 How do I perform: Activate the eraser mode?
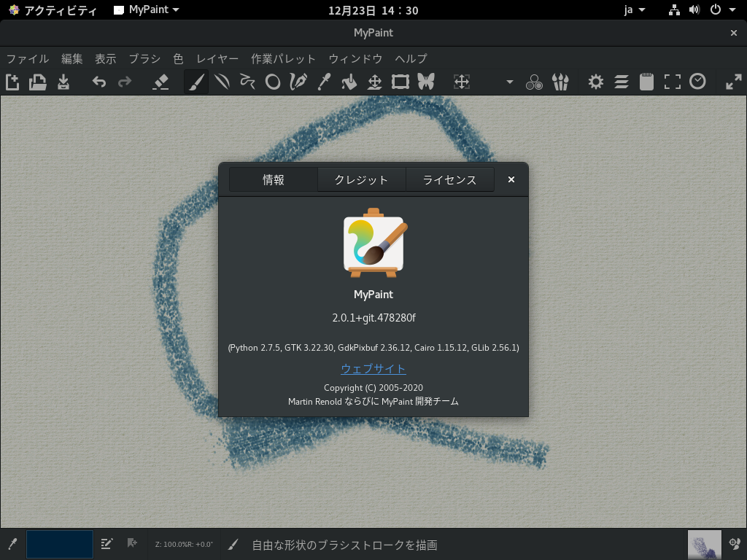pyautogui.click(x=162, y=82)
